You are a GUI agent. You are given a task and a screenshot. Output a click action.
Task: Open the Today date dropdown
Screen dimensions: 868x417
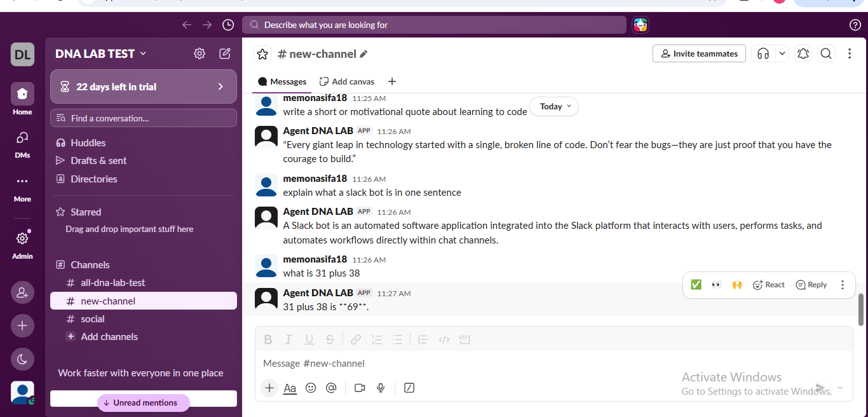[554, 107]
